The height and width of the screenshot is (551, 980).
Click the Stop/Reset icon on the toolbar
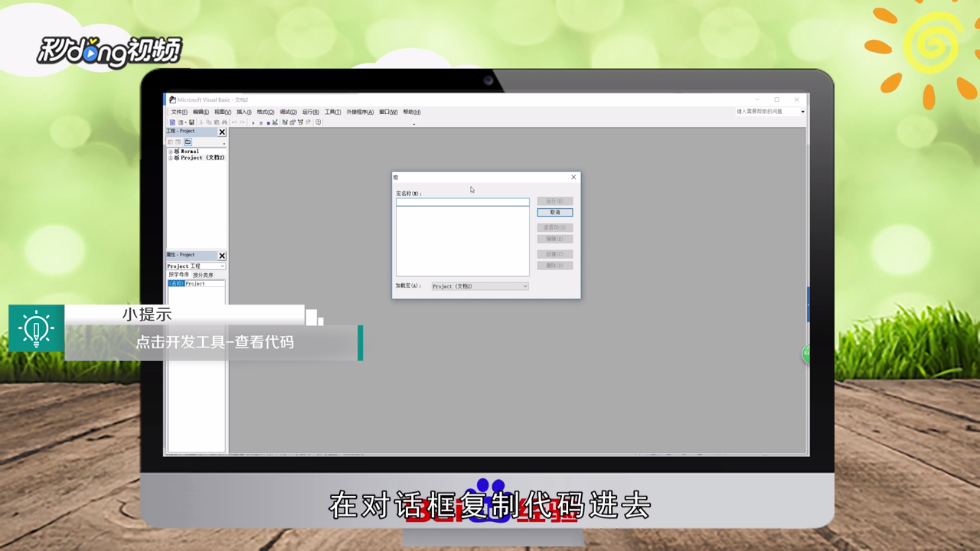point(269,122)
